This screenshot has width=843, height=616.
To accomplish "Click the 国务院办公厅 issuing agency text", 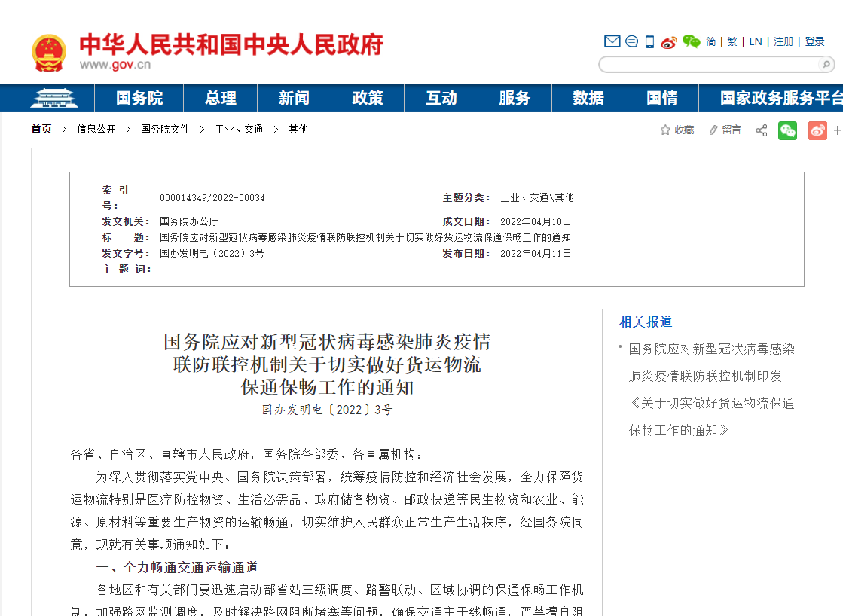I will coord(188,221).
